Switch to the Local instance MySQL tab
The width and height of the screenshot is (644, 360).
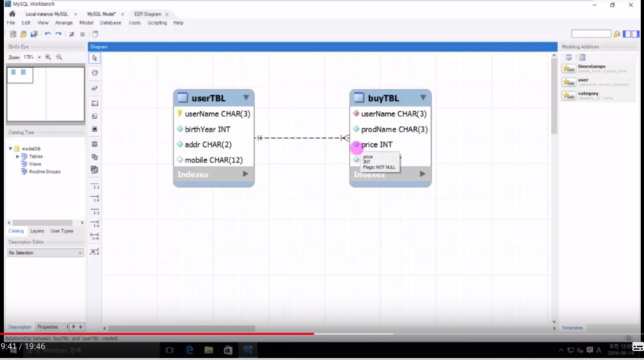pos(47,14)
